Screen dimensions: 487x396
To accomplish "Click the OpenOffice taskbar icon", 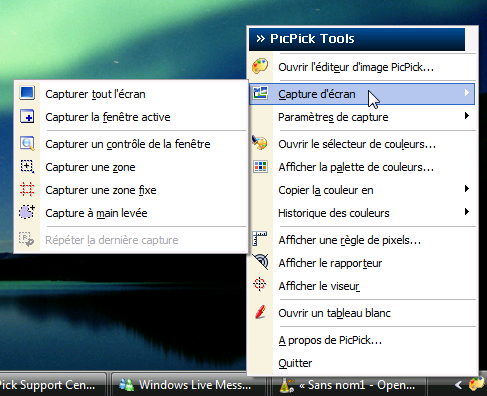I will 286,385.
